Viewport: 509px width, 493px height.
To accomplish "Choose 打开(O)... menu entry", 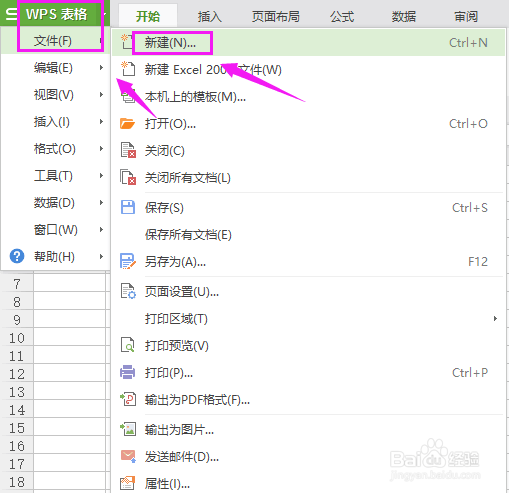I will [308, 124].
